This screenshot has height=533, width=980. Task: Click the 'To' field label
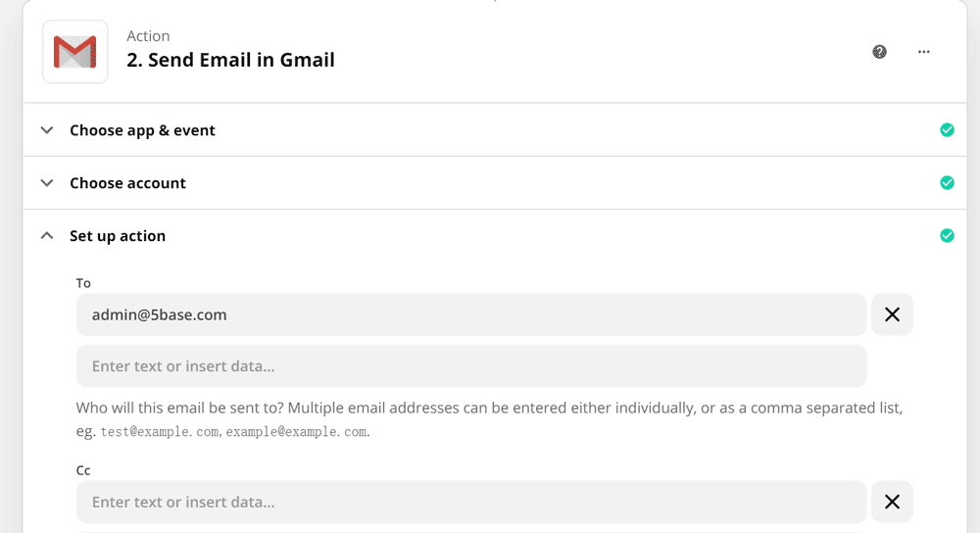83,283
